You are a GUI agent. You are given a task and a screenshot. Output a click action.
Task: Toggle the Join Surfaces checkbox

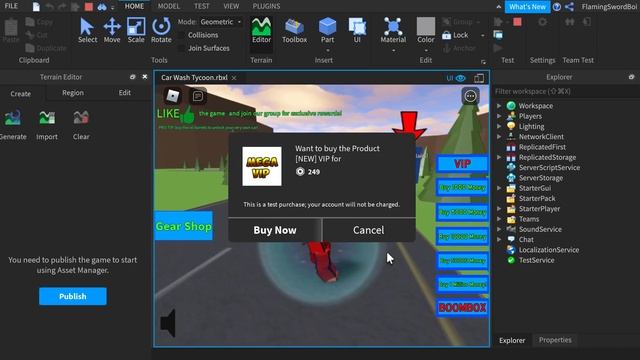pos(182,48)
